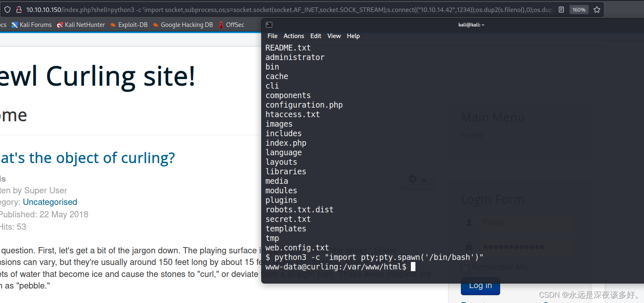The width and height of the screenshot is (644, 303).
Task: Click the Cewl Curling site title
Action: click(x=98, y=77)
